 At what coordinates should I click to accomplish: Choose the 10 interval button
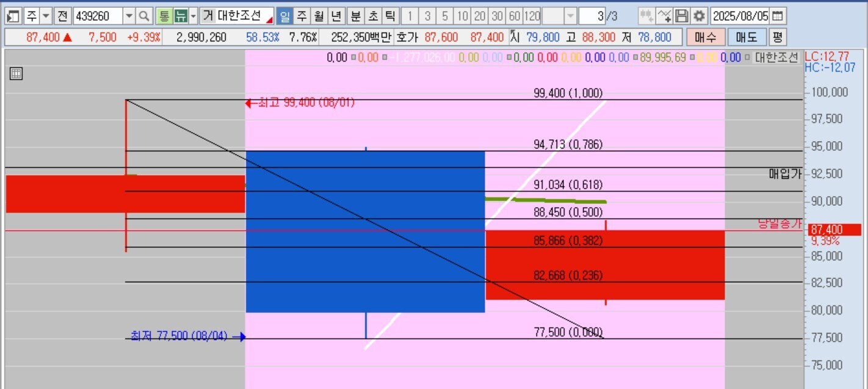pos(463,16)
